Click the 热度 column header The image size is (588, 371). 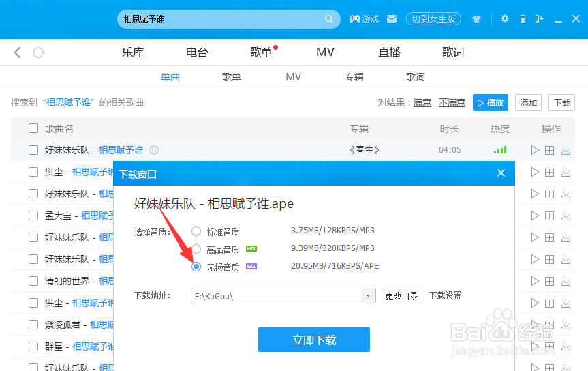(500, 129)
